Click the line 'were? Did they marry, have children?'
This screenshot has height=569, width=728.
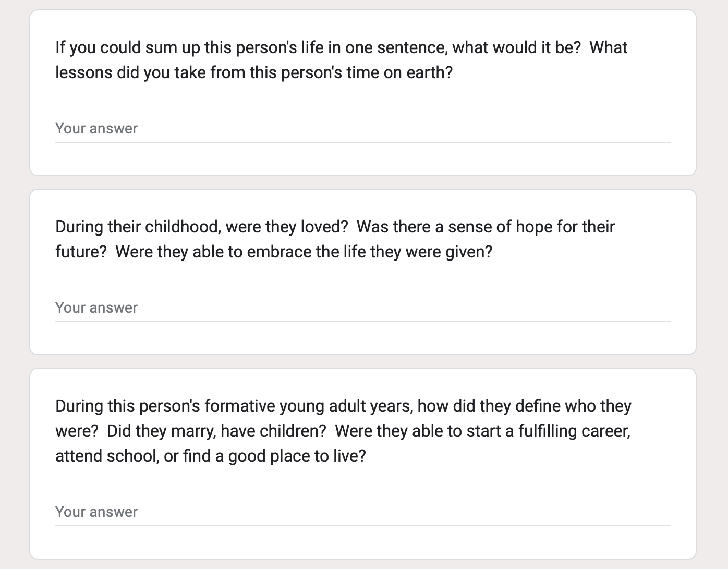pyautogui.click(x=343, y=431)
